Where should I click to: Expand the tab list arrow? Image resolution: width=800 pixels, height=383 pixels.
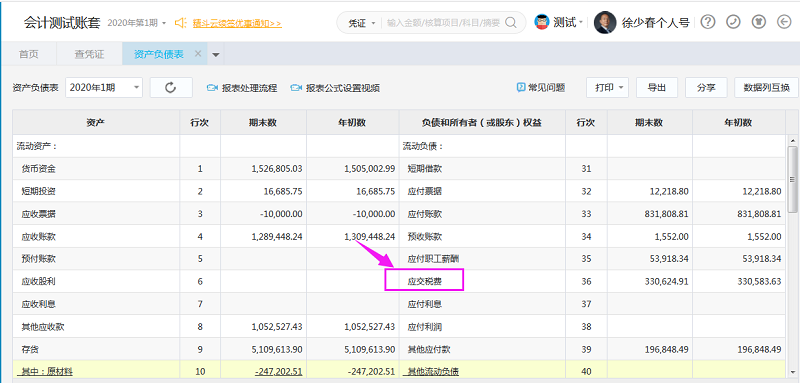pos(216,55)
